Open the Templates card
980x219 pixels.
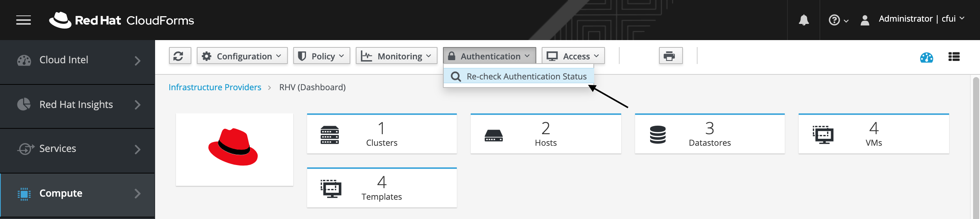[x=382, y=187]
